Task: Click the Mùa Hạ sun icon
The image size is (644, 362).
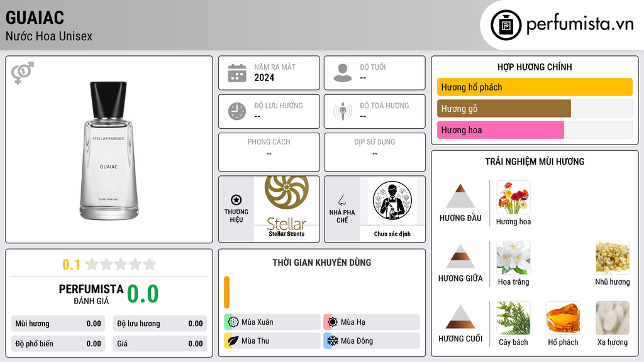Action: 332,322
